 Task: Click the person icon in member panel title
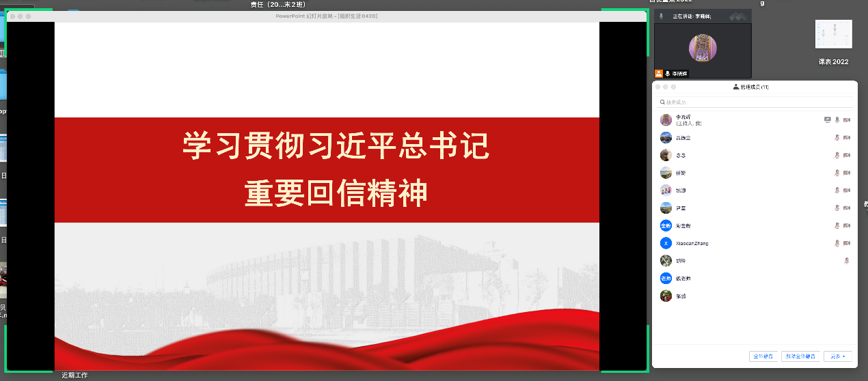(735, 87)
